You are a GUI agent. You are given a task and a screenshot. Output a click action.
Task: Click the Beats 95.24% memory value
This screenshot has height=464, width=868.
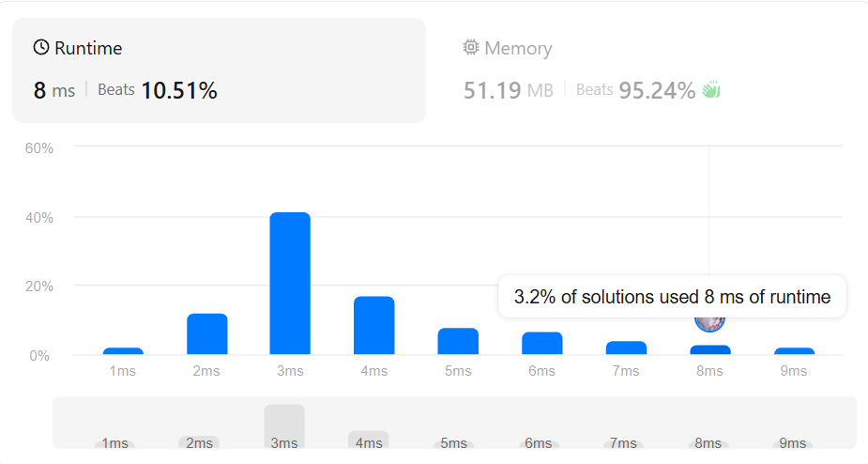635,90
